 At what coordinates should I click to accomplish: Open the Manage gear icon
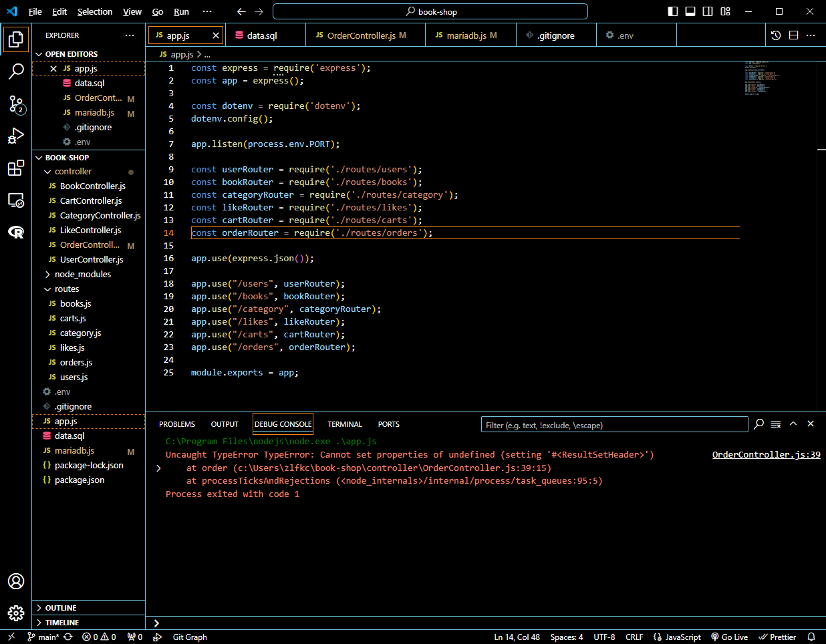(16, 613)
